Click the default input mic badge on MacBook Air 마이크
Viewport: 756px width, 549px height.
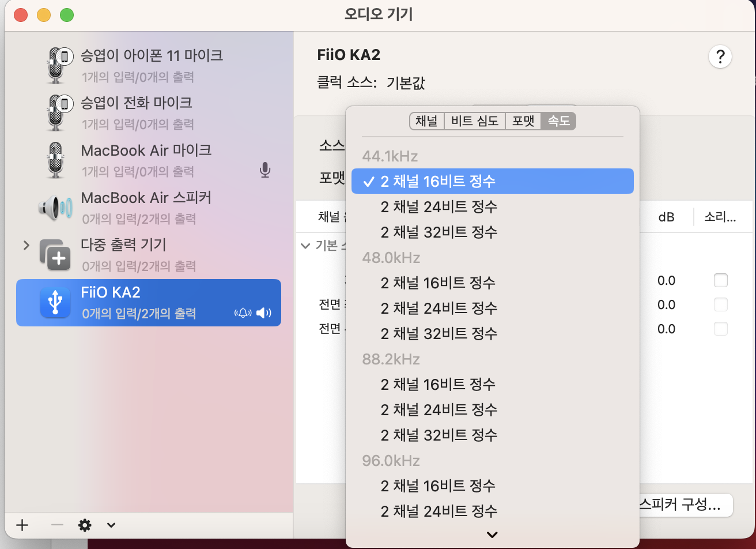point(265,170)
